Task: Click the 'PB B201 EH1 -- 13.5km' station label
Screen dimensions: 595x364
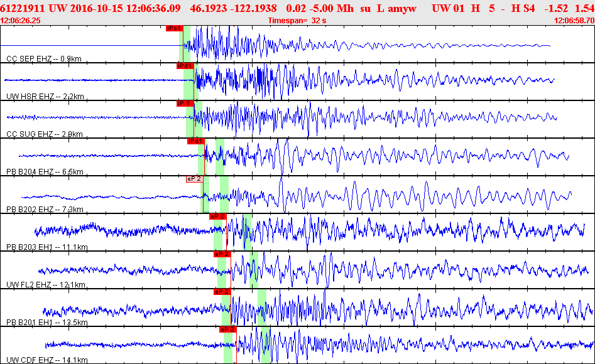Action: (46, 323)
